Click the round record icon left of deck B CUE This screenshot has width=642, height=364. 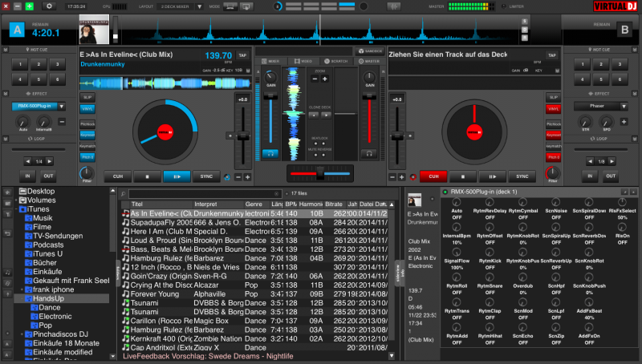(412, 177)
